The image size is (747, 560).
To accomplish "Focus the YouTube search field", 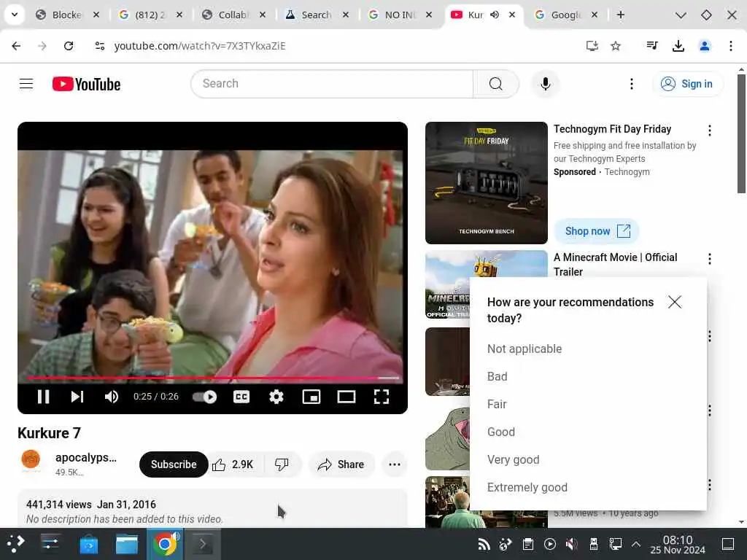I will (332, 84).
